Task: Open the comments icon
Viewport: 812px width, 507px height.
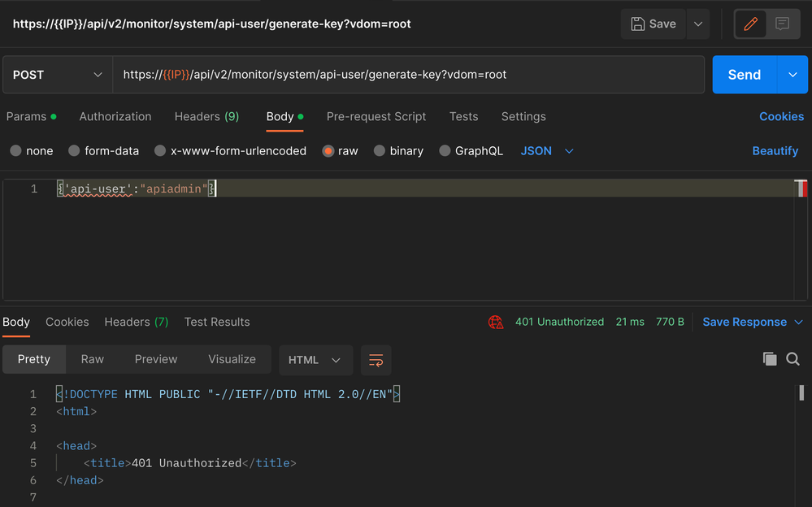Action: (782, 24)
